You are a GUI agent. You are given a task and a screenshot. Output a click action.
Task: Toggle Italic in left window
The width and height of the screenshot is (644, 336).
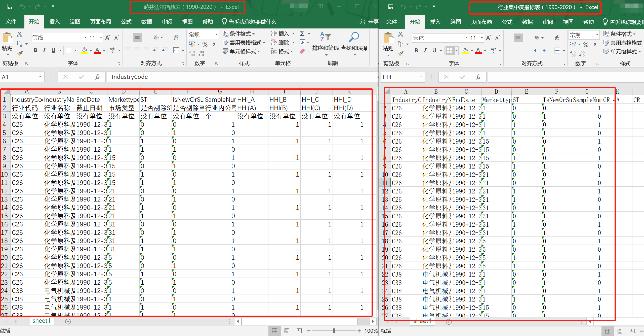pyautogui.click(x=44, y=50)
